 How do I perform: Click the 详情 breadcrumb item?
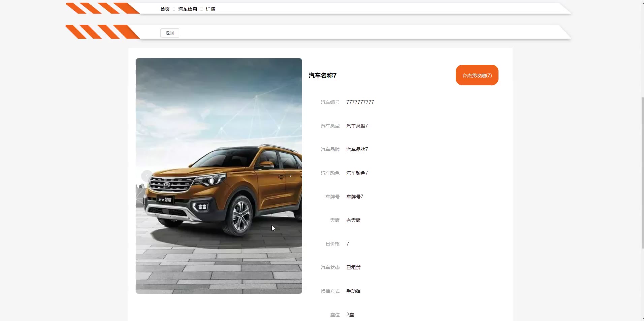coord(211,9)
